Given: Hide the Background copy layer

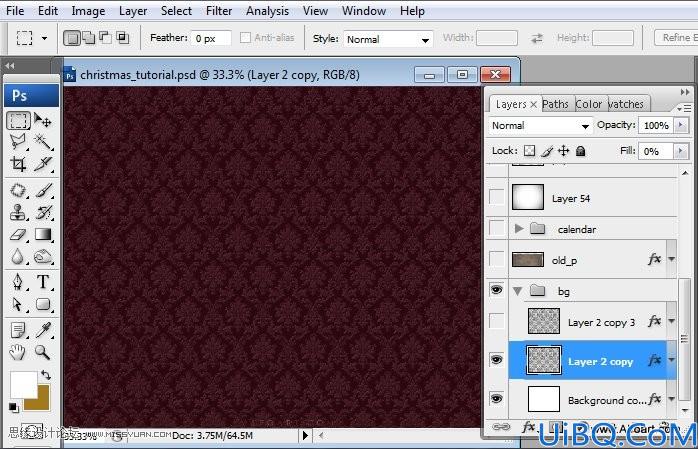Looking at the screenshot, I should [x=496, y=398].
